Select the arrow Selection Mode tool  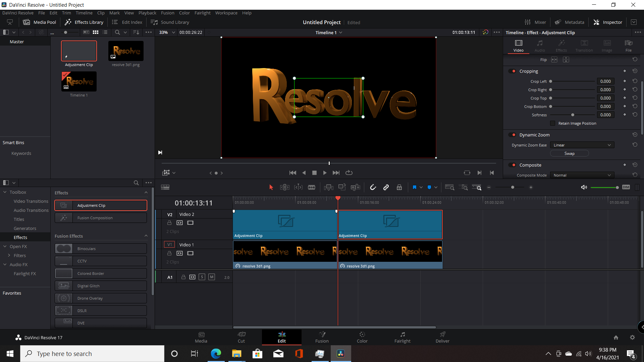pyautogui.click(x=271, y=187)
